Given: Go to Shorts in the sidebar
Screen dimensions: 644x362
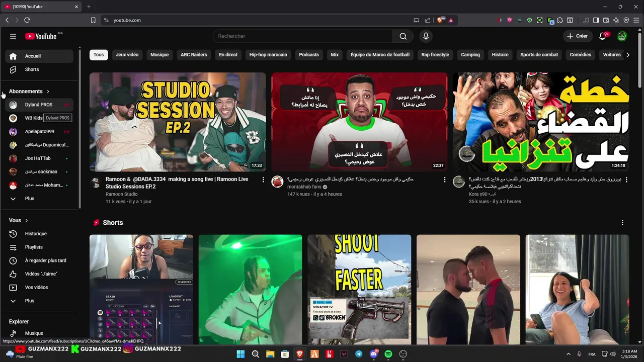Looking at the screenshot, I should [39, 69].
